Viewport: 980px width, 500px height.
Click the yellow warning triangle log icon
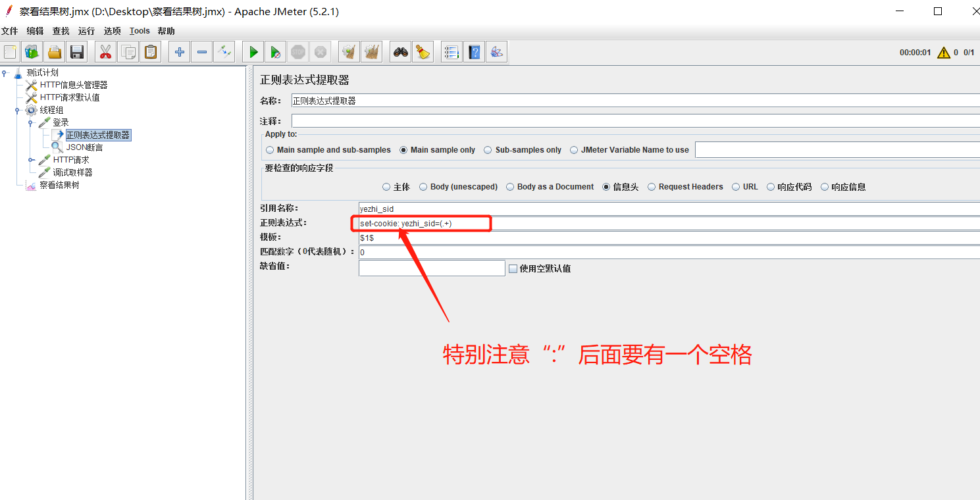coord(943,53)
